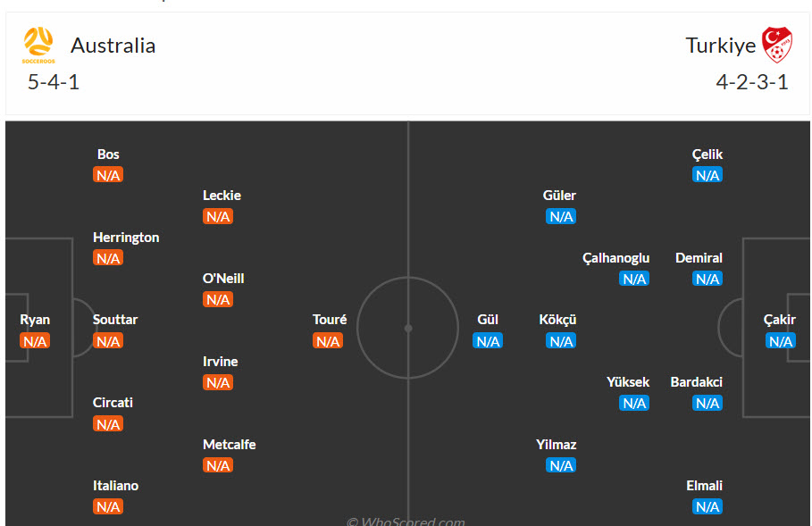Click Elmali's blue N/A rating badge
Screen dimensions: 812x526
tap(707, 507)
